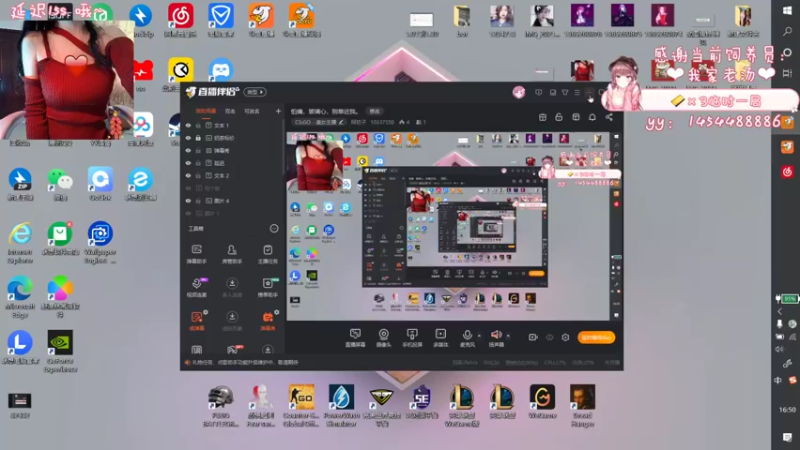Click the recording camera icon
This screenshot has width=800, height=450.
click(533, 337)
